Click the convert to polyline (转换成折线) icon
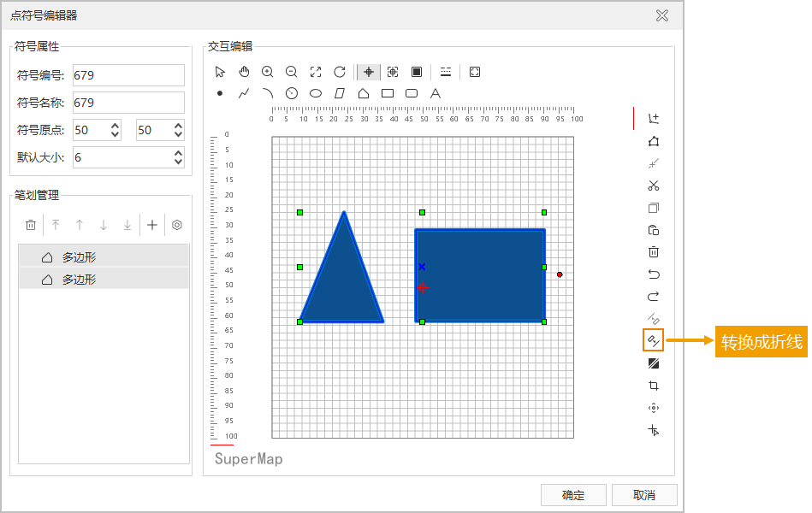Screen dimensions: 812x513 coord(653,341)
